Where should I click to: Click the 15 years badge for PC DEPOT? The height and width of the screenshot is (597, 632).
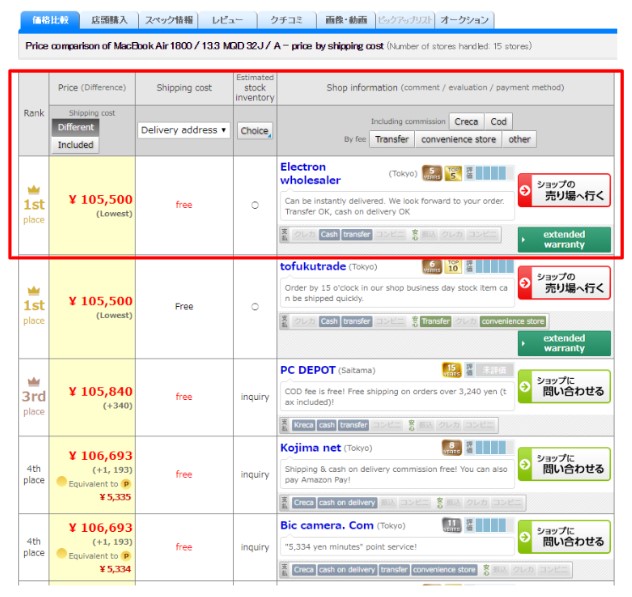coord(452,370)
